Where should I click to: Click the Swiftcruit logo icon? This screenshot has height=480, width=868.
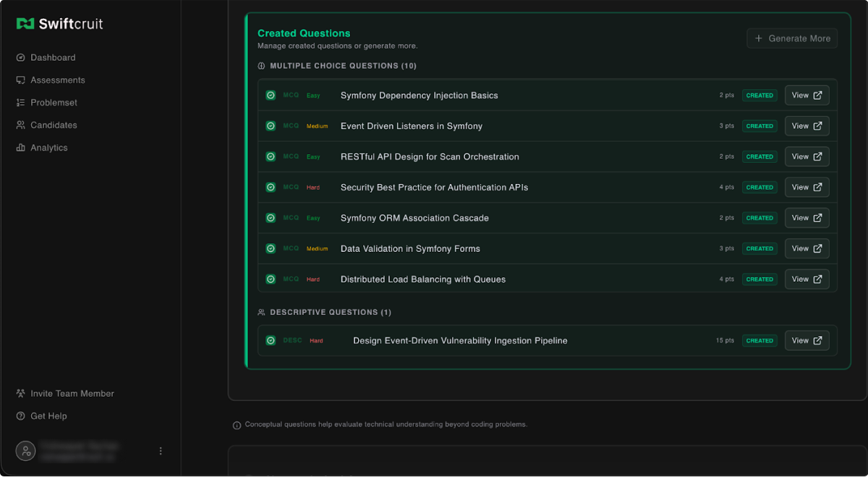[25, 24]
